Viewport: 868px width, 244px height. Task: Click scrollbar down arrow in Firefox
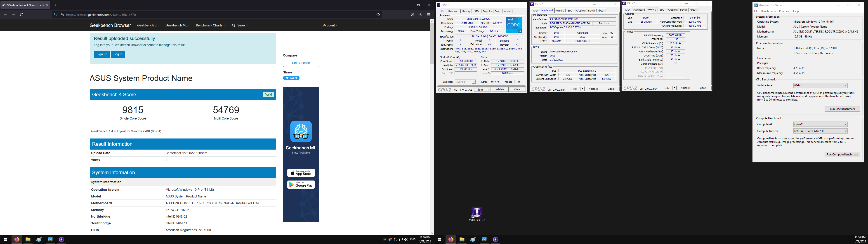click(432, 233)
